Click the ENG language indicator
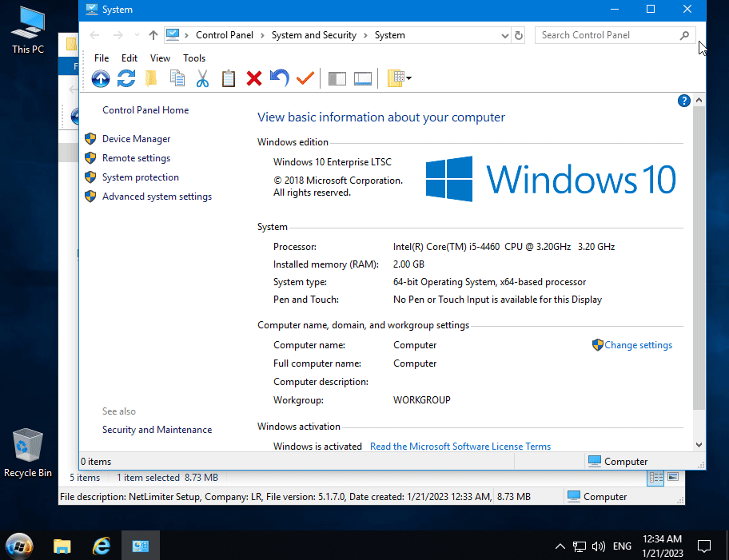Image resolution: width=729 pixels, height=560 pixels. click(x=622, y=546)
